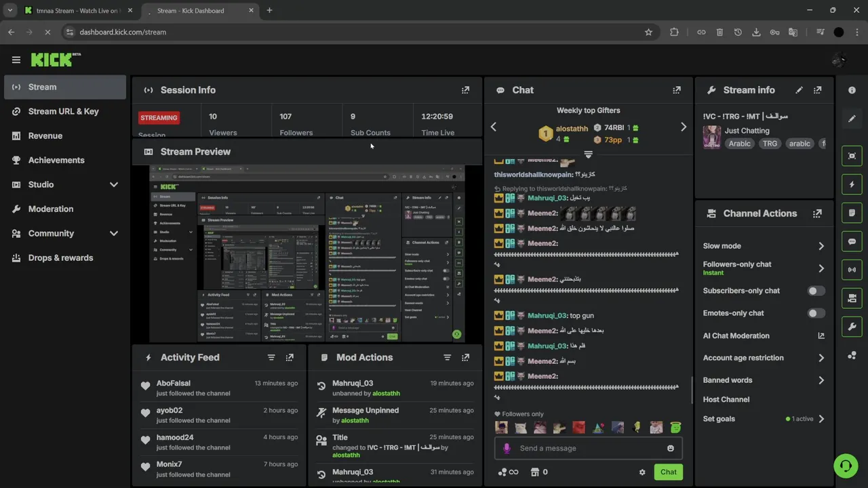Bookmark this page with the star icon
Image resolution: width=868 pixels, height=488 pixels.
pyautogui.click(x=648, y=32)
